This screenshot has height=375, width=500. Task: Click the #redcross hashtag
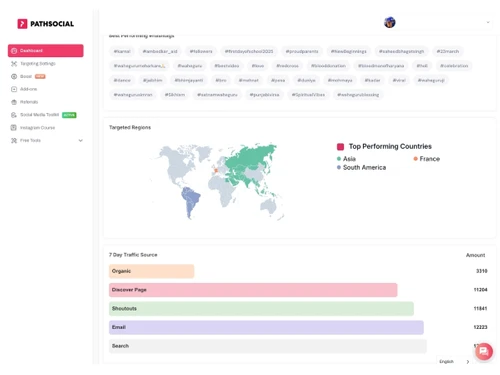pos(287,66)
